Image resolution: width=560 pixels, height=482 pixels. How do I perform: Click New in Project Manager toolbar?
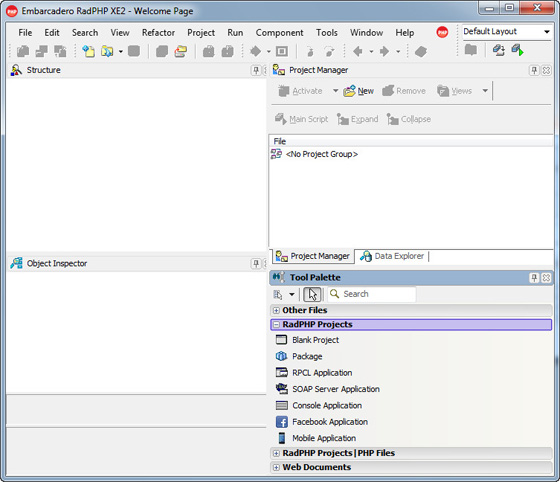359,91
